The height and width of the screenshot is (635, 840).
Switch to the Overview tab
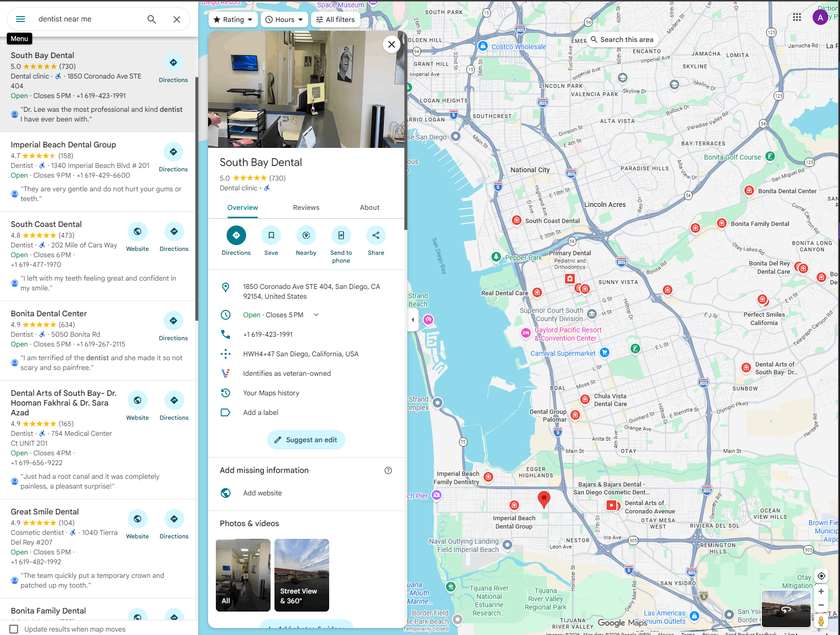243,207
